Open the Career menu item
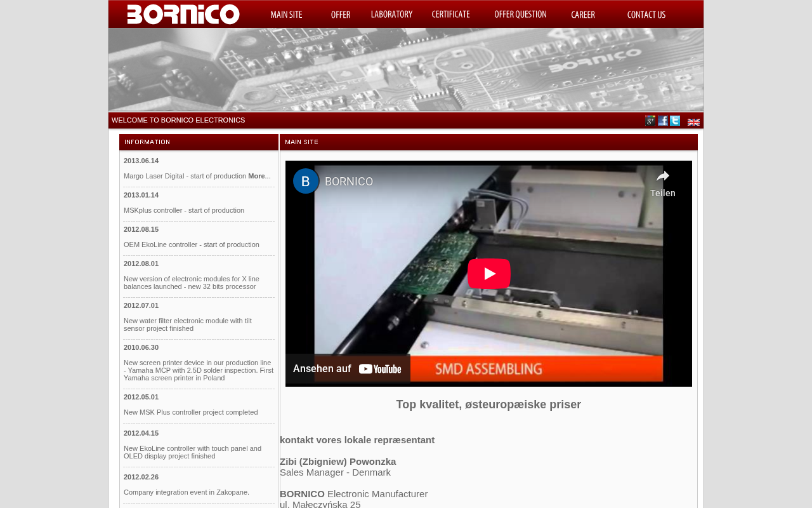 [x=583, y=15]
